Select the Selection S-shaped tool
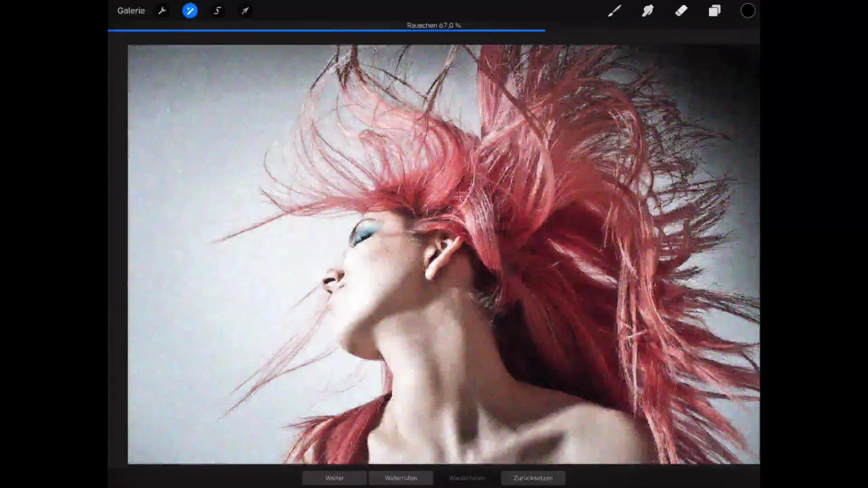The height and width of the screenshot is (488, 868). [x=217, y=10]
